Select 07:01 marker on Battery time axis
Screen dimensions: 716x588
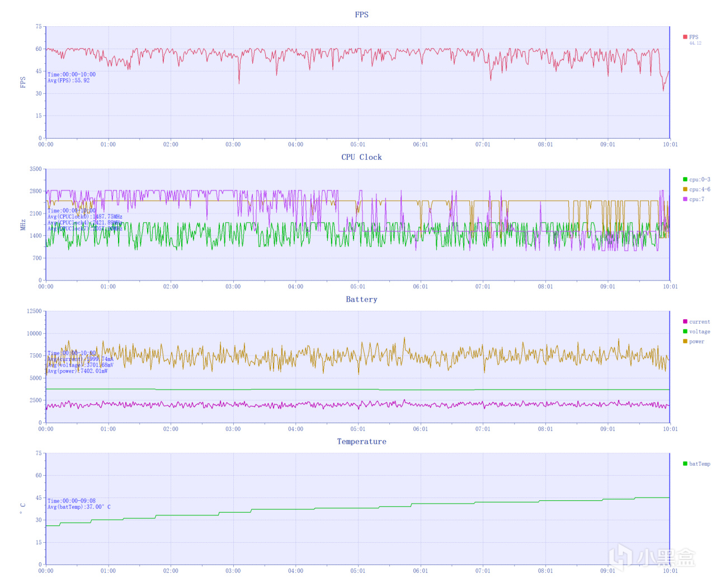[x=483, y=429]
